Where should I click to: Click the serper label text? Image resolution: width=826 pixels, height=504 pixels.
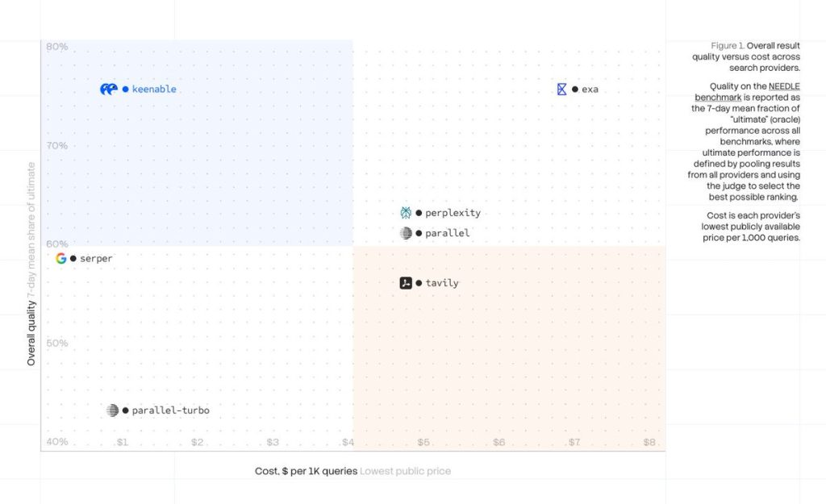point(96,259)
